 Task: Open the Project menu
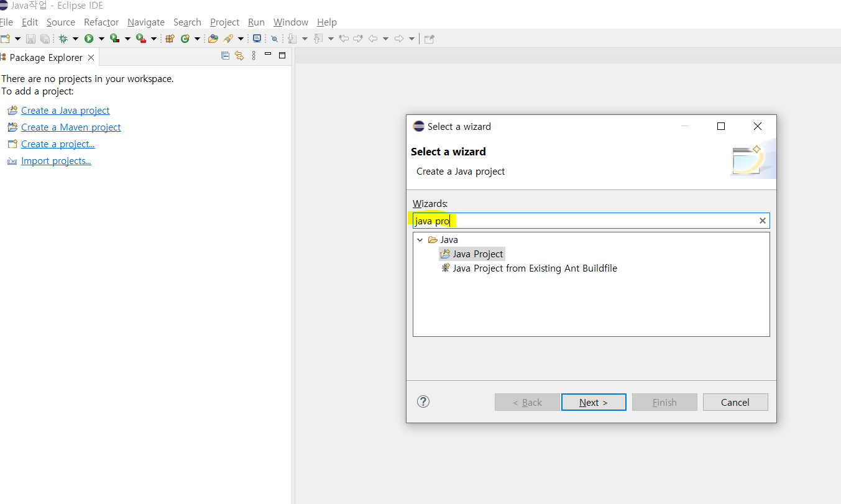(x=224, y=22)
